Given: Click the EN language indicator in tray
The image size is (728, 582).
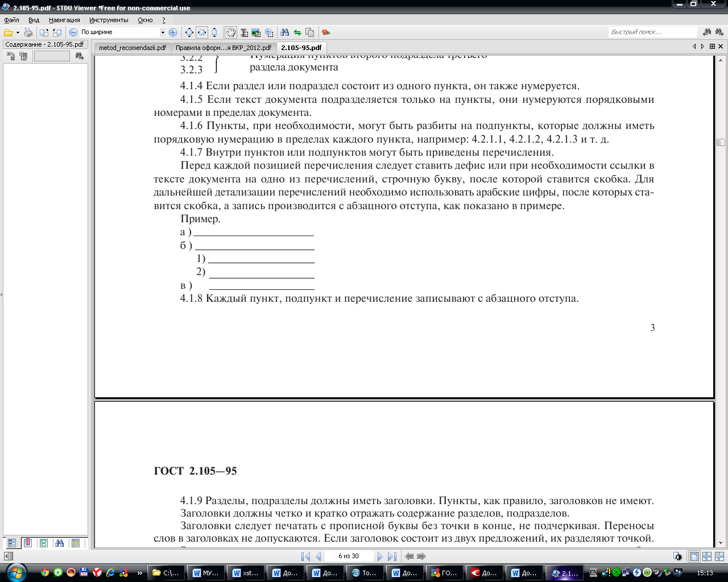Looking at the screenshot, I should click(x=593, y=573).
